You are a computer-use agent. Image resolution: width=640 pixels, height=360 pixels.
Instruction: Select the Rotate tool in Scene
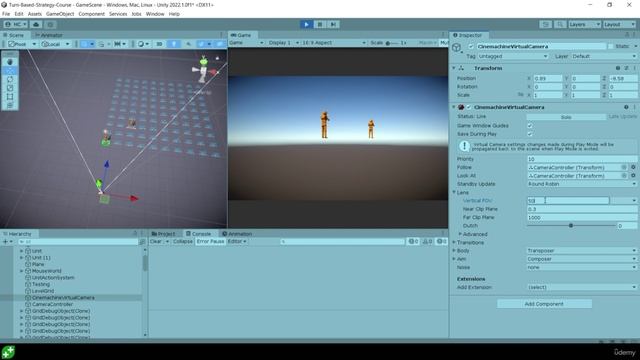point(10,79)
